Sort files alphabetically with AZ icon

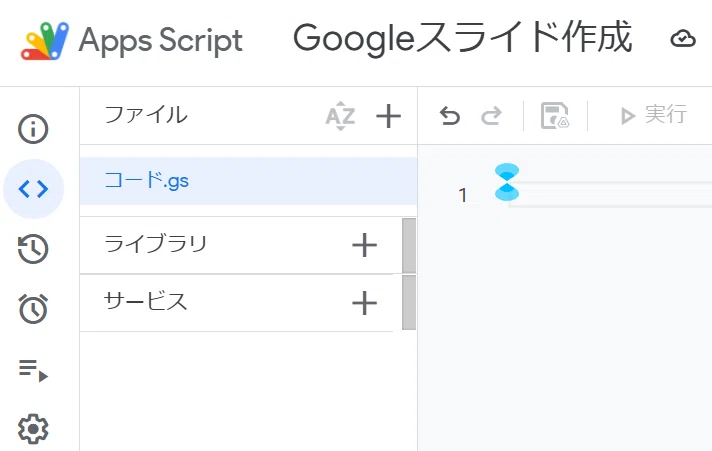(340, 116)
